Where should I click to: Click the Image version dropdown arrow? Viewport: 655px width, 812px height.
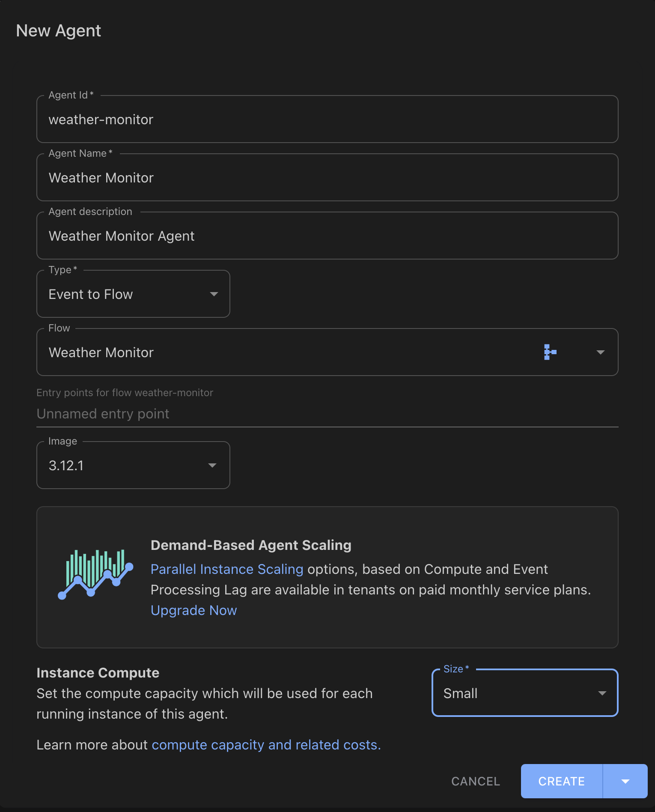212,466
